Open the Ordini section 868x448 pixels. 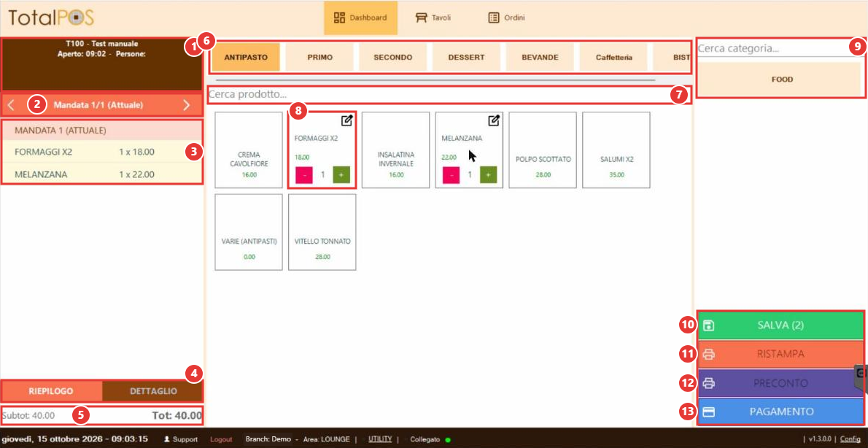(x=506, y=18)
